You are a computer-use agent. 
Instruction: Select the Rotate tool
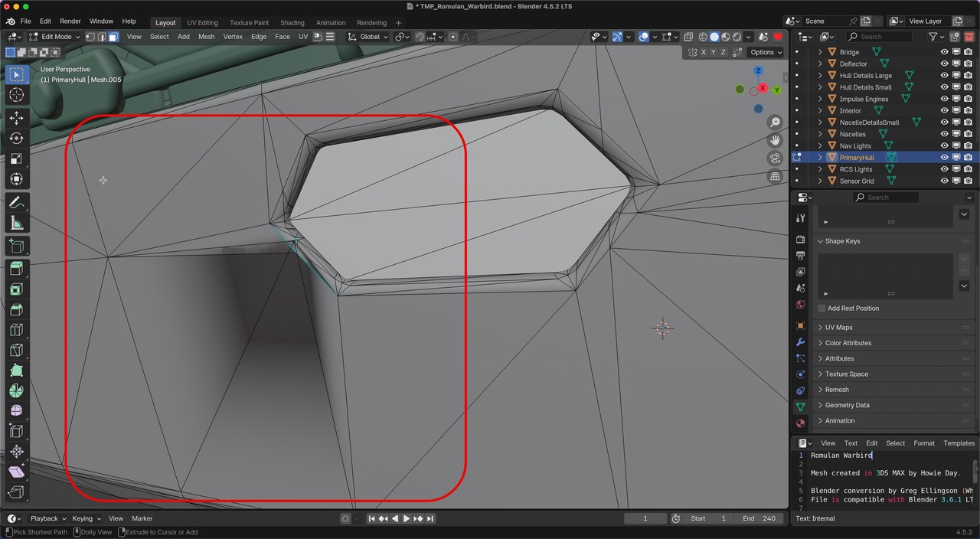pyautogui.click(x=16, y=139)
